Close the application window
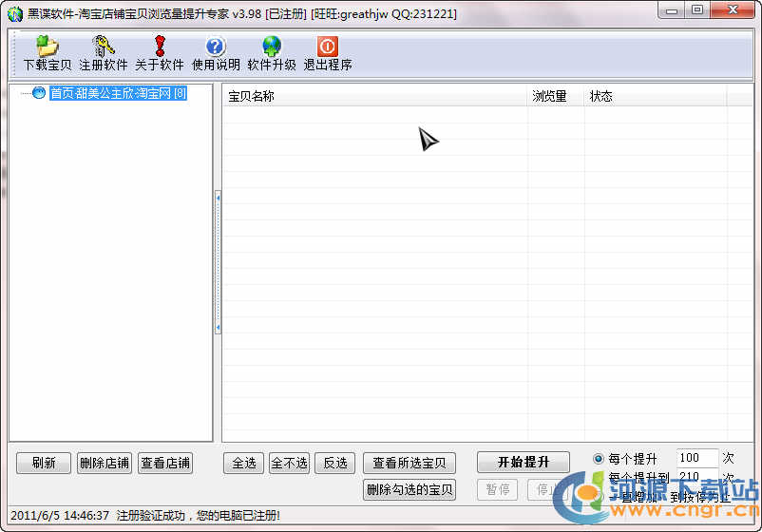The width and height of the screenshot is (762, 532). (733, 10)
